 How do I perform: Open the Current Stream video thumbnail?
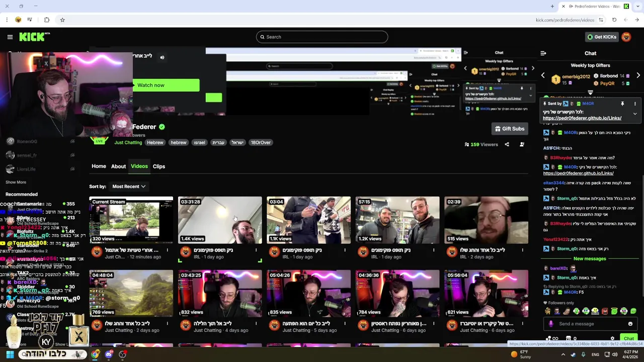[131, 220]
